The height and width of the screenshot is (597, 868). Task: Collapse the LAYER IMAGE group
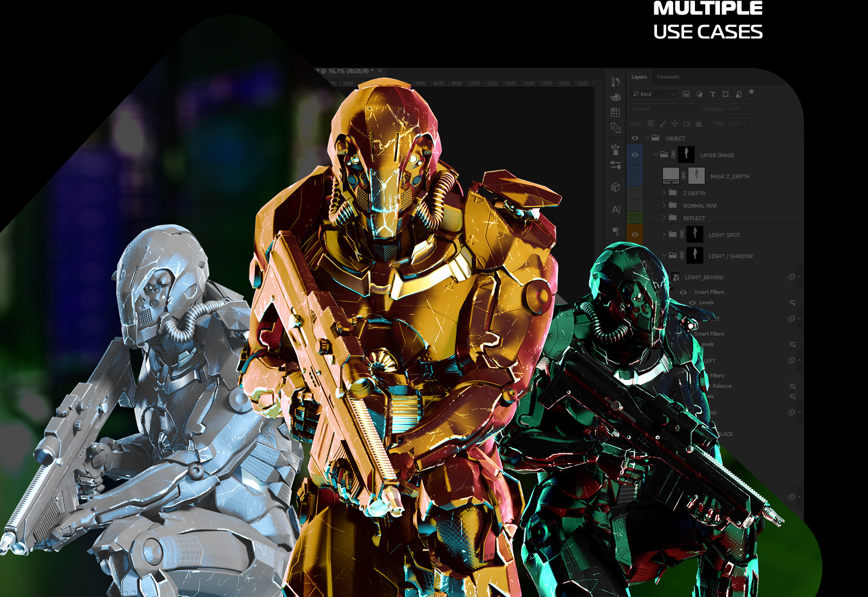(655, 155)
